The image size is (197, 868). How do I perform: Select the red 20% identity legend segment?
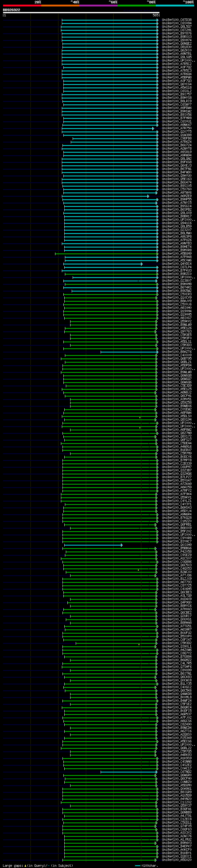click(x=22, y=6)
